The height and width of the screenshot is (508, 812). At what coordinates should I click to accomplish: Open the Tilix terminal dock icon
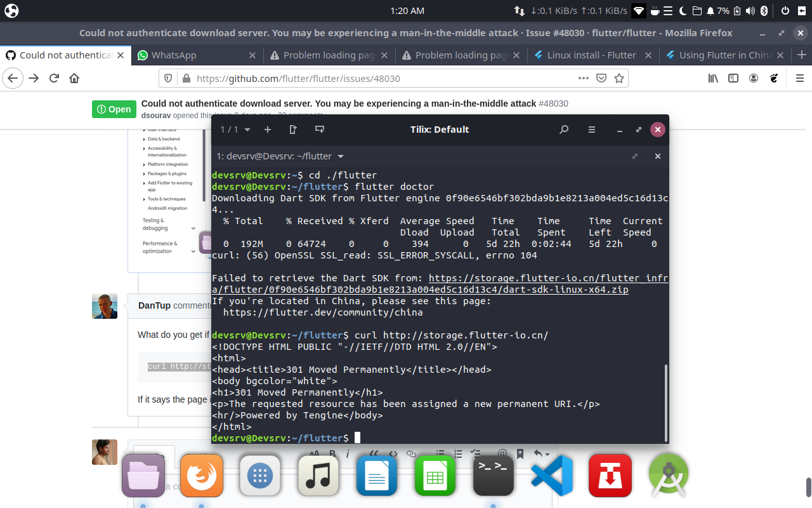pyautogui.click(x=494, y=475)
